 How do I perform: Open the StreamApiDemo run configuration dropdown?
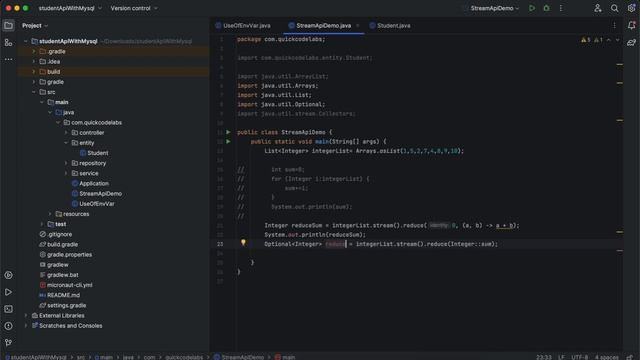tap(495, 8)
